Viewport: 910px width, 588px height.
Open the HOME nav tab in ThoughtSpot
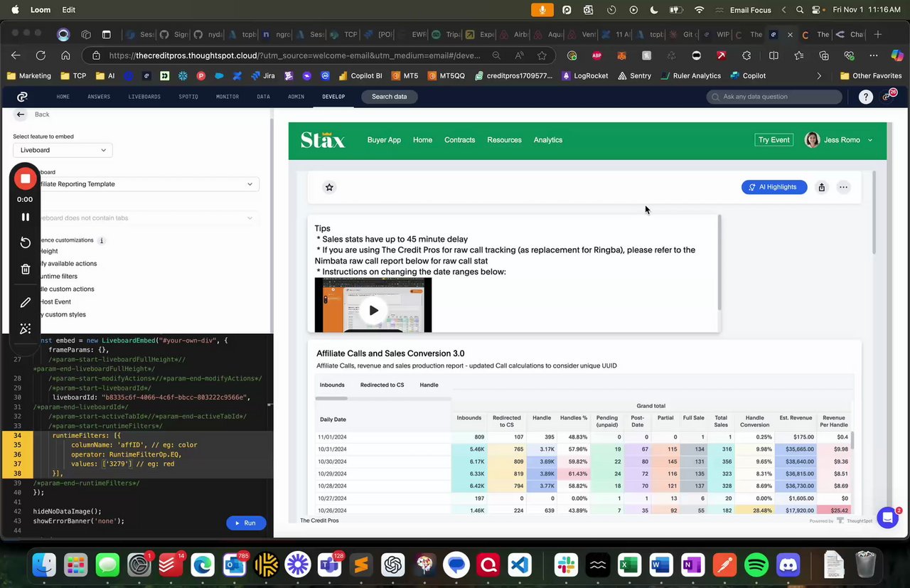[63, 97]
